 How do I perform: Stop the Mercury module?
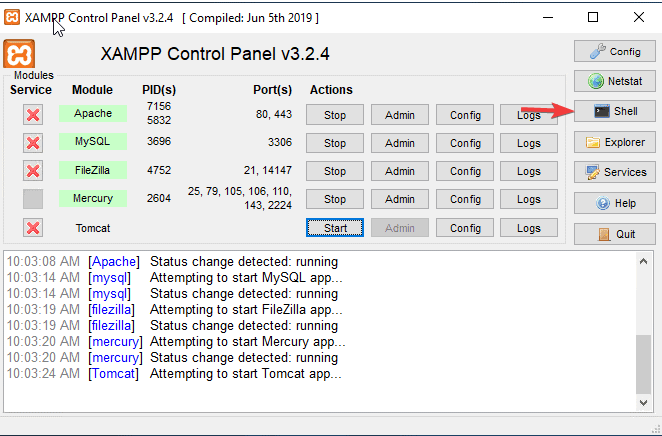coord(335,199)
